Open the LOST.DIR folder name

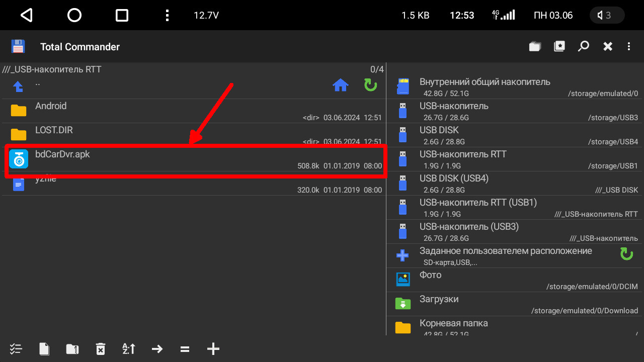pos(54,130)
